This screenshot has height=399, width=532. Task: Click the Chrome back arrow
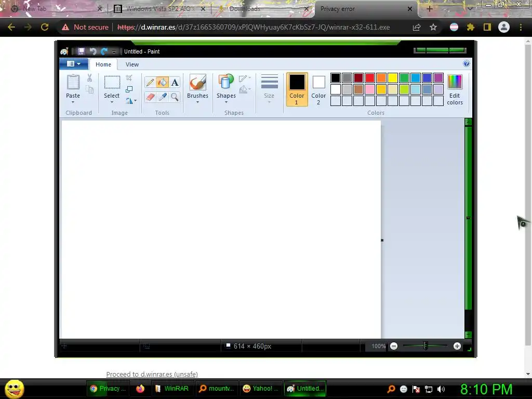11,27
